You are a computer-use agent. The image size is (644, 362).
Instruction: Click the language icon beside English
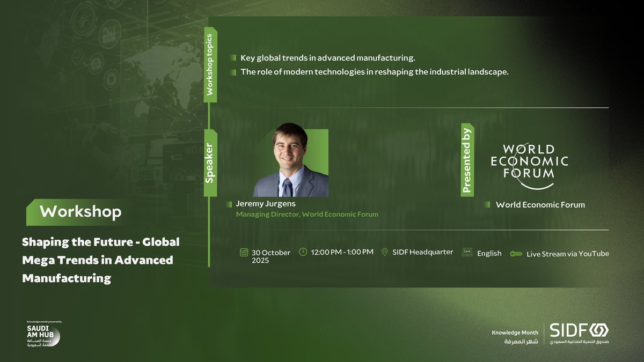467,252
